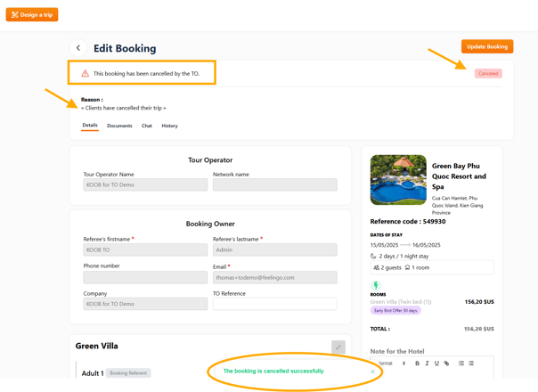Open the Normal text style dropdown

point(390,363)
